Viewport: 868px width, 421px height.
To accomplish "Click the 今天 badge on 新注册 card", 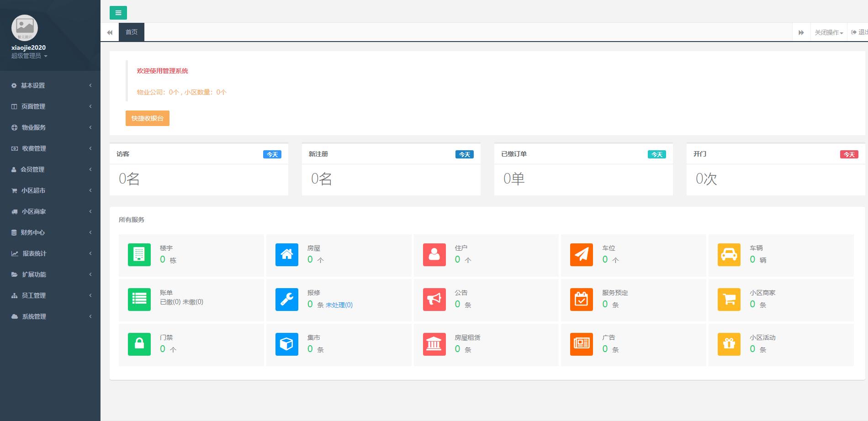I will pyautogui.click(x=465, y=154).
